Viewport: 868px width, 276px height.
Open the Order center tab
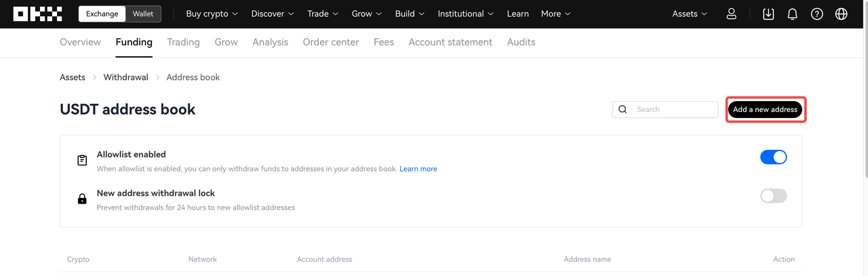click(331, 42)
